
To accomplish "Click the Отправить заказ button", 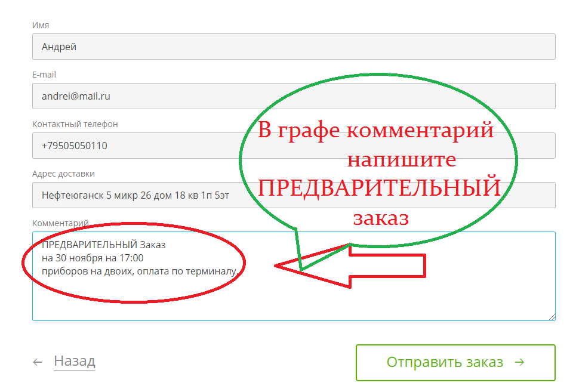I will [x=455, y=363].
